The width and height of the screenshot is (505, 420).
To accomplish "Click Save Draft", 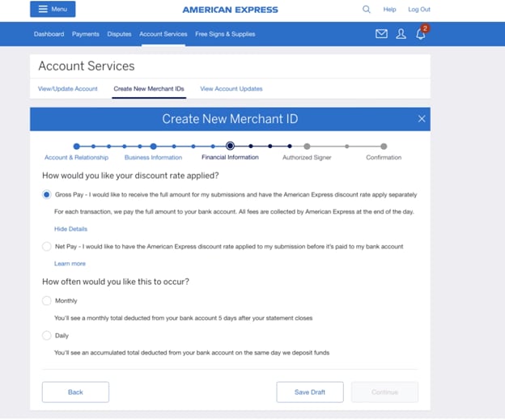I will click(310, 392).
